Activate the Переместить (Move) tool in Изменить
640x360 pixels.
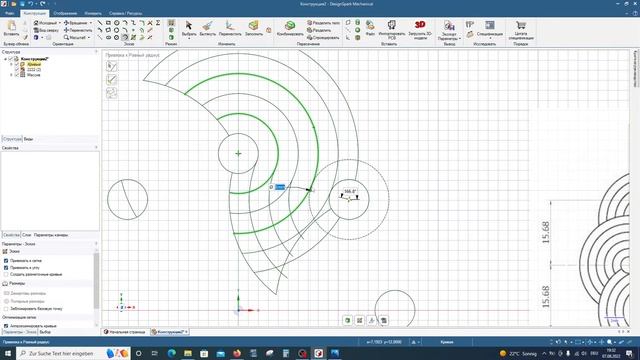click(x=230, y=28)
